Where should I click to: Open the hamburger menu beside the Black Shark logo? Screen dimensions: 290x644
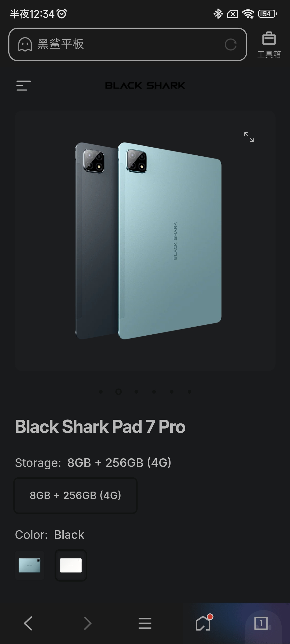click(23, 86)
